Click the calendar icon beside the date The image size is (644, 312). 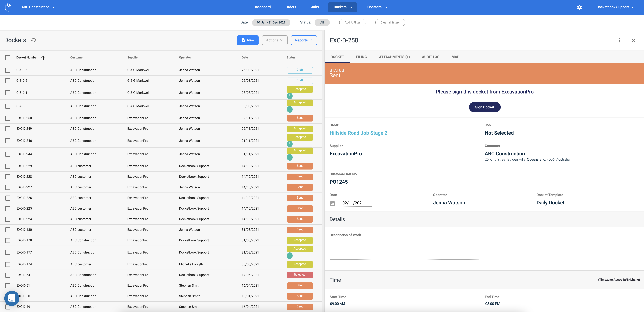pyautogui.click(x=332, y=203)
